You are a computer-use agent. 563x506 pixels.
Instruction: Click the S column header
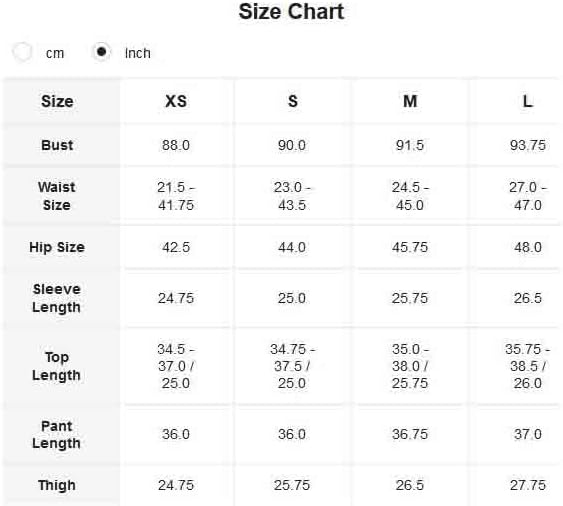(293, 101)
